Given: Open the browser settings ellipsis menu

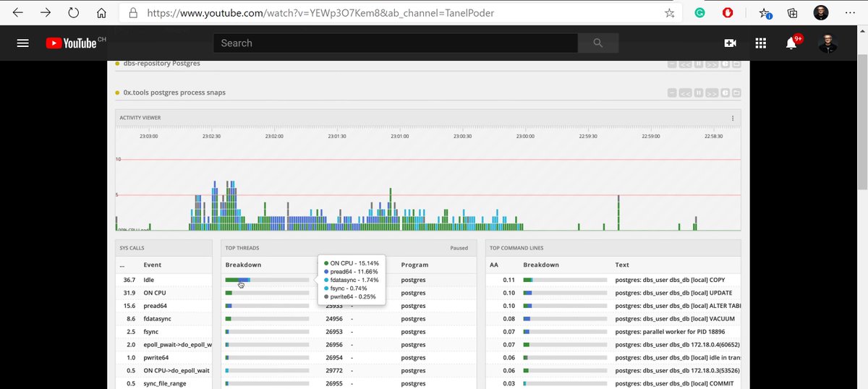Looking at the screenshot, I should tap(849, 13).
